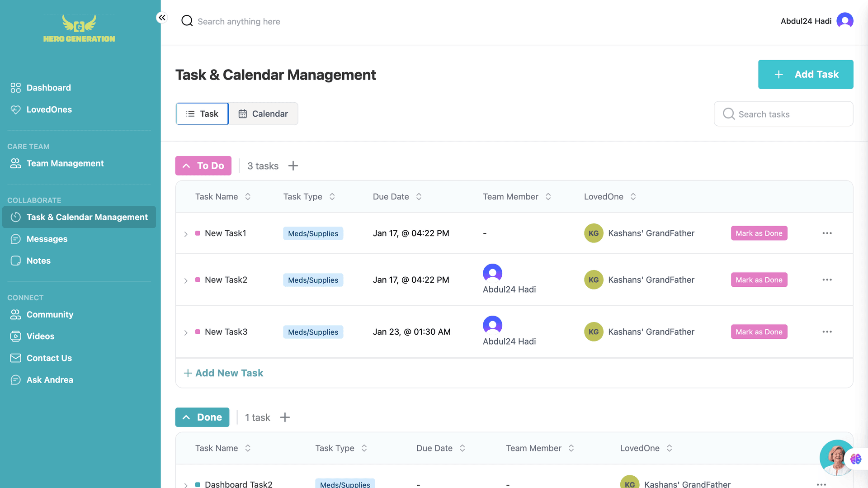This screenshot has height=488, width=868.
Task: Open the Ask Andrea assistant avatar
Action: (835, 458)
